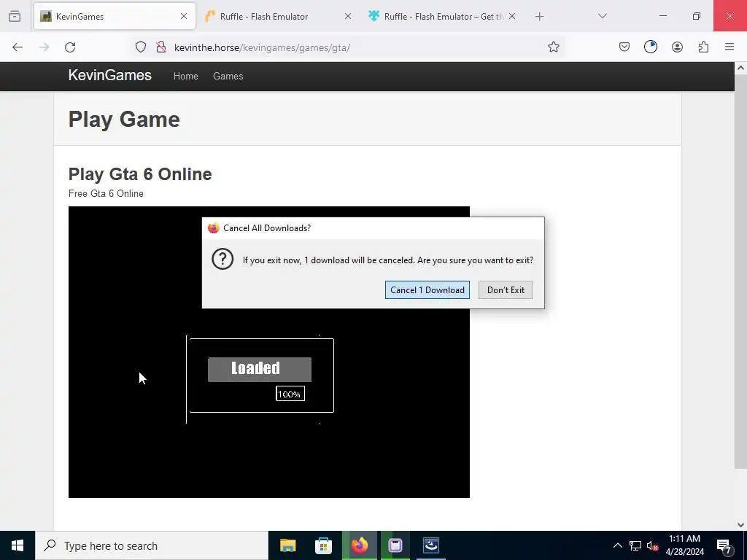
Task: Open the Firefox application menu
Action: pyautogui.click(x=729, y=47)
